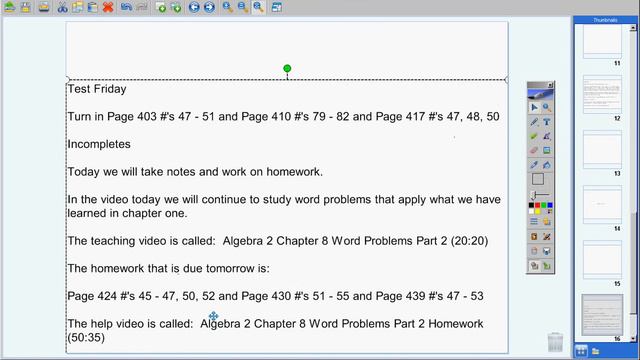Open page 15 thumbnail
The height and width of the screenshot is (360, 640).
(602, 259)
